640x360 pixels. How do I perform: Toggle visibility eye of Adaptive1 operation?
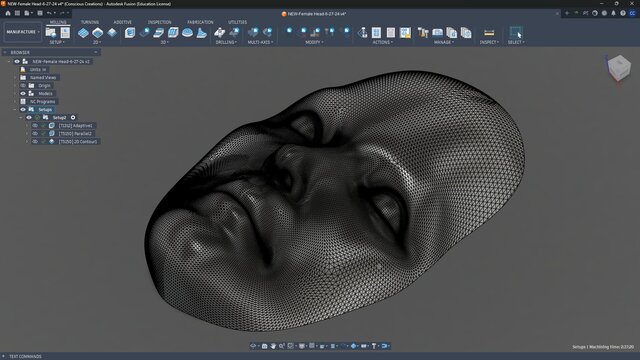click(x=35, y=126)
